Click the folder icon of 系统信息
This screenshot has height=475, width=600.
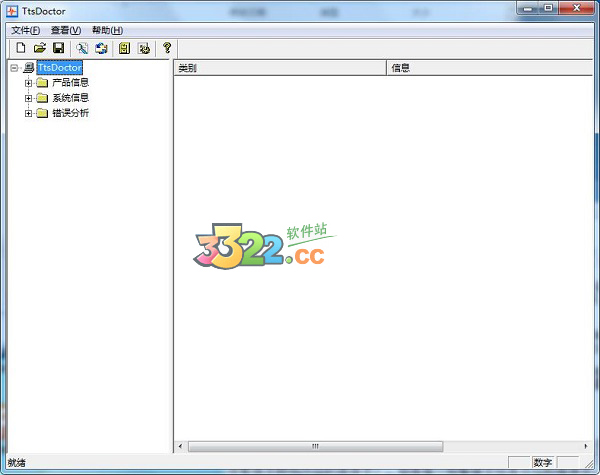[x=42, y=98]
